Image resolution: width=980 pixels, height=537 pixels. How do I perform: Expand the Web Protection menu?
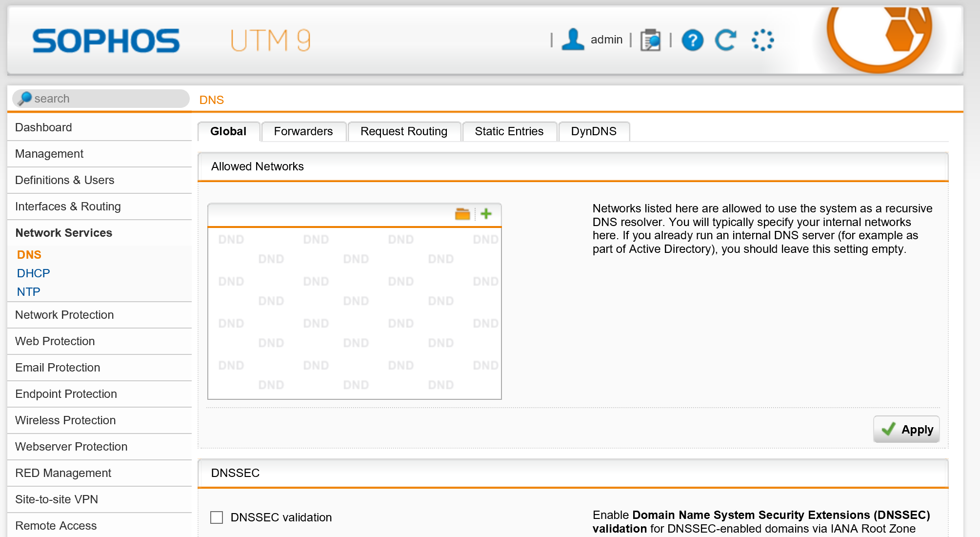tap(100, 341)
